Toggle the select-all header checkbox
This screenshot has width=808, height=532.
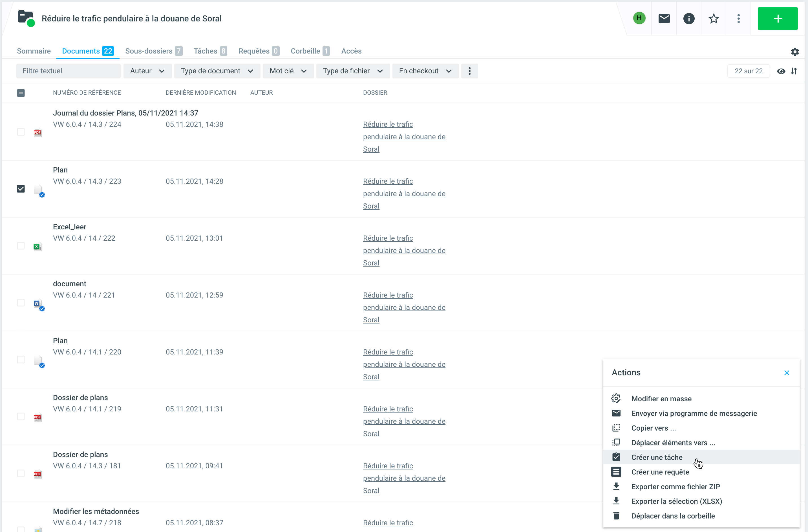coord(21,93)
